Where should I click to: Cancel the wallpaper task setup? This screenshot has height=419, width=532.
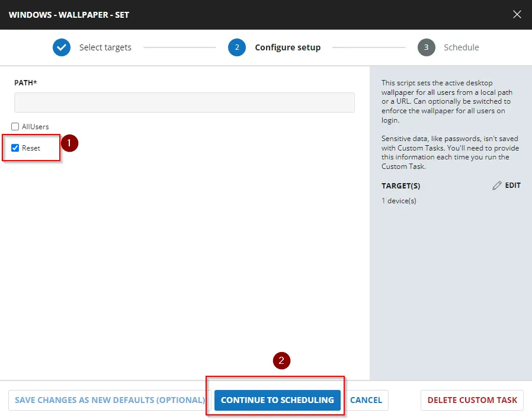click(x=366, y=400)
